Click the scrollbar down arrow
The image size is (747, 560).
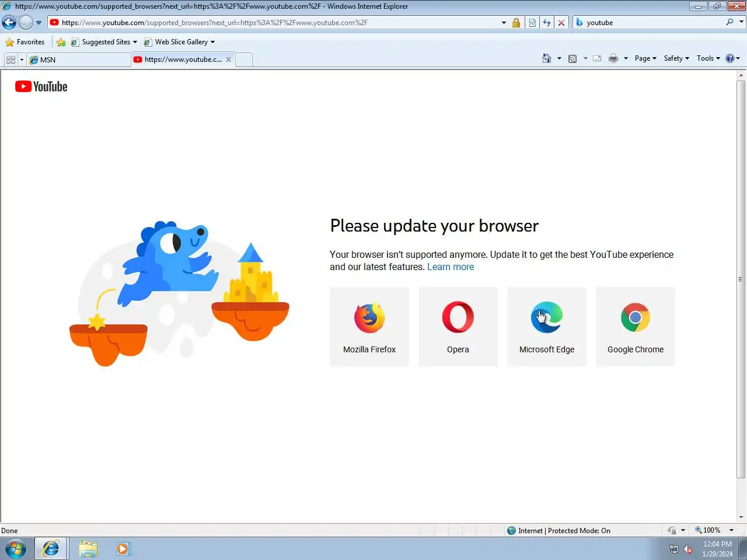click(741, 517)
